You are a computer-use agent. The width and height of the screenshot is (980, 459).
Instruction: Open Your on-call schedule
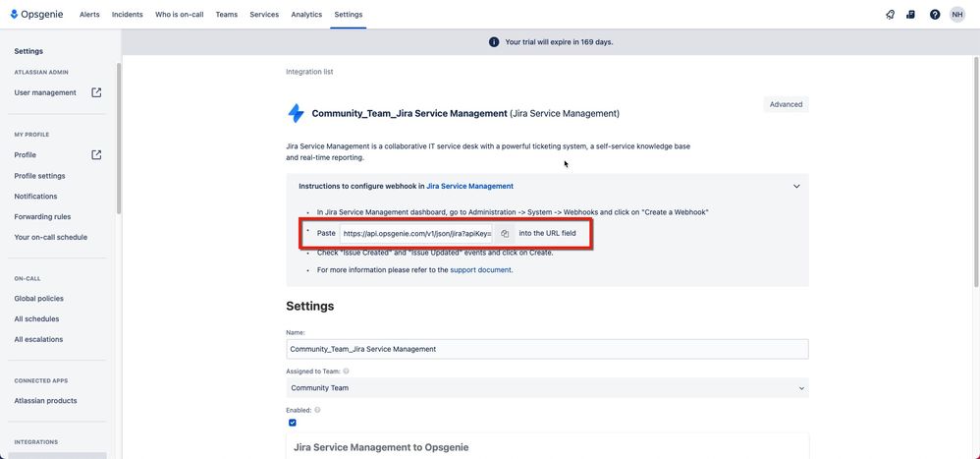(51, 238)
